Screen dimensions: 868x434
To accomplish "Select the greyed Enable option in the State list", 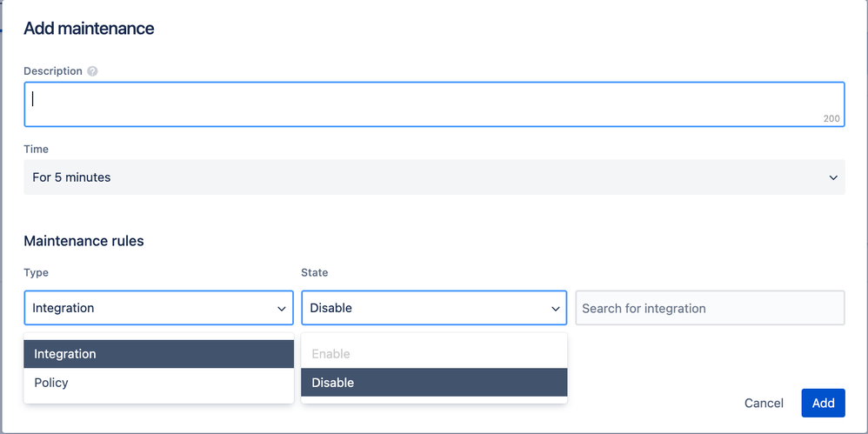I will click(434, 354).
